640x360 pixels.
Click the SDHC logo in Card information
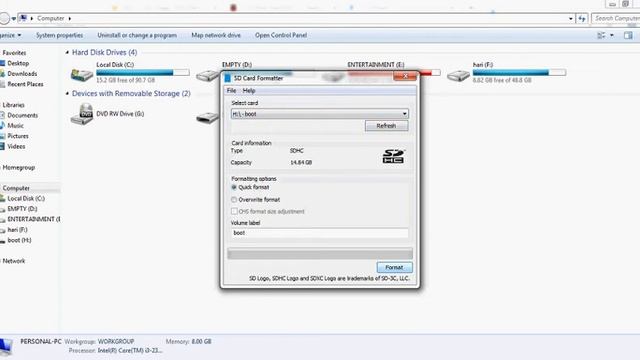click(393, 156)
